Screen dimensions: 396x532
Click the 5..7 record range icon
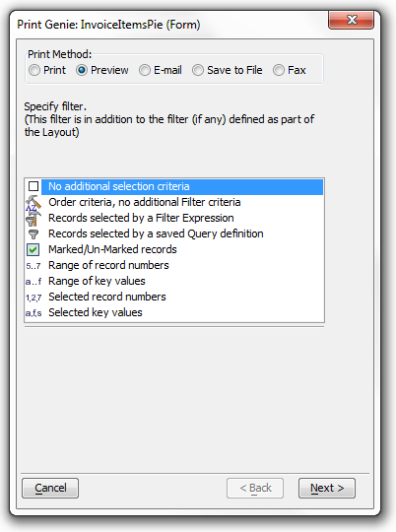tap(33, 266)
